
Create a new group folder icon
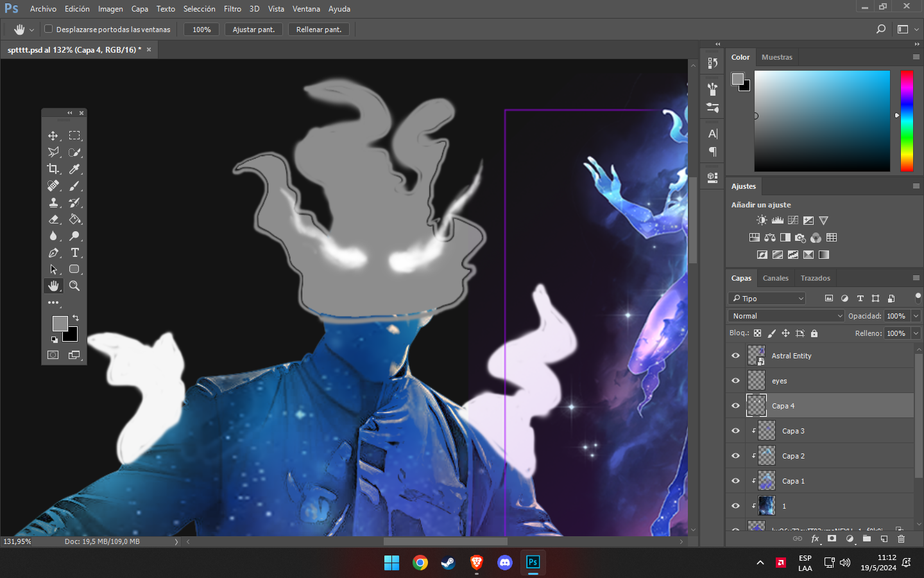pyautogui.click(x=866, y=539)
